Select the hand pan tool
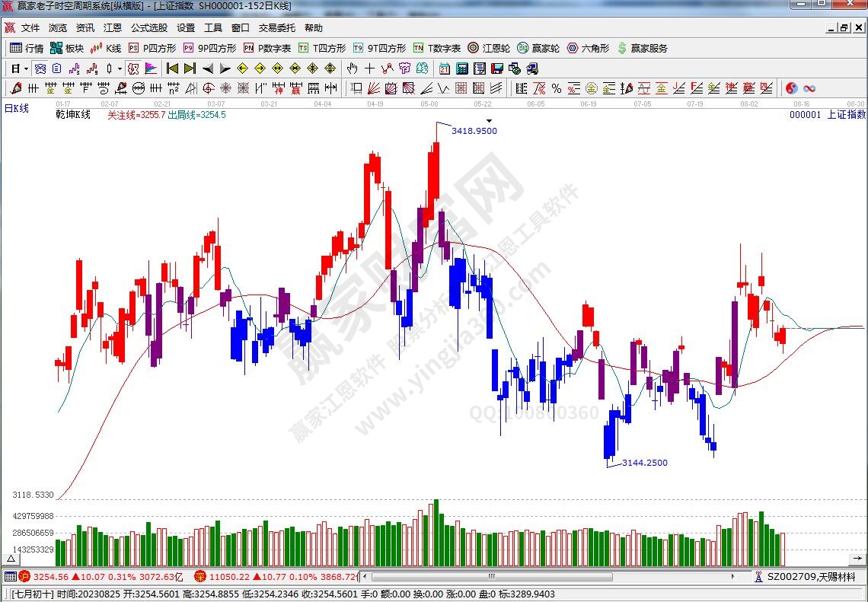The image size is (868, 602). [352, 68]
